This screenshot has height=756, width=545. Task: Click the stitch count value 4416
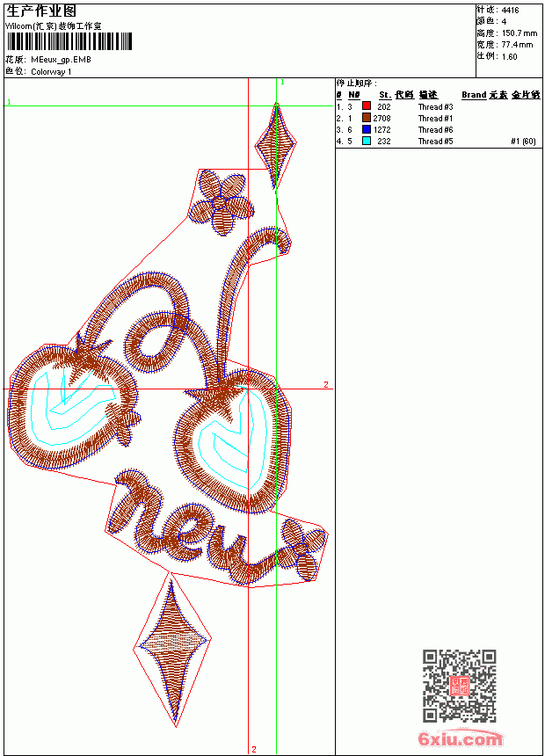point(510,11)
